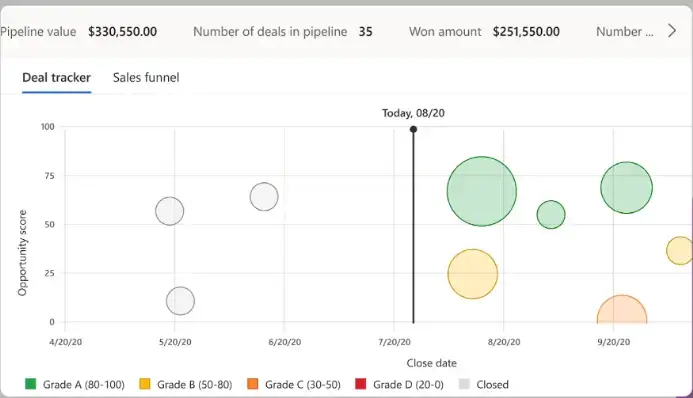Select the largest green Grade A bubble
This screenshot has width=693, height=398.
tap(482, 191)
